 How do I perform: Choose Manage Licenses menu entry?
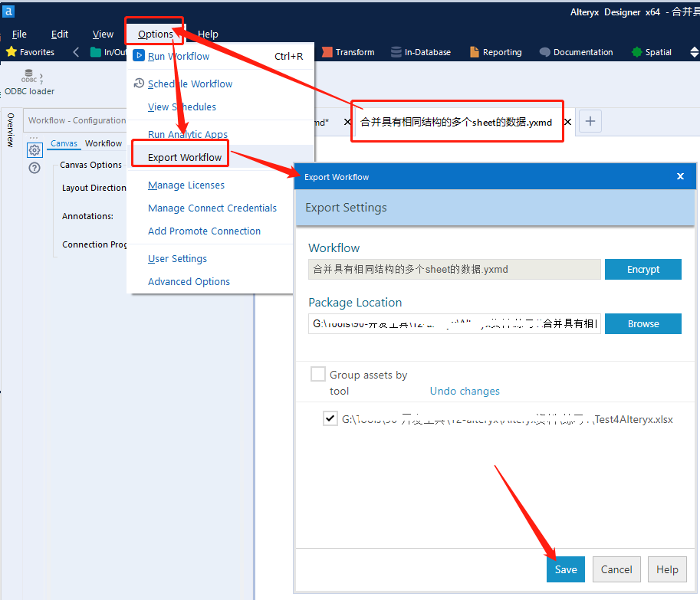coord(186,185)
